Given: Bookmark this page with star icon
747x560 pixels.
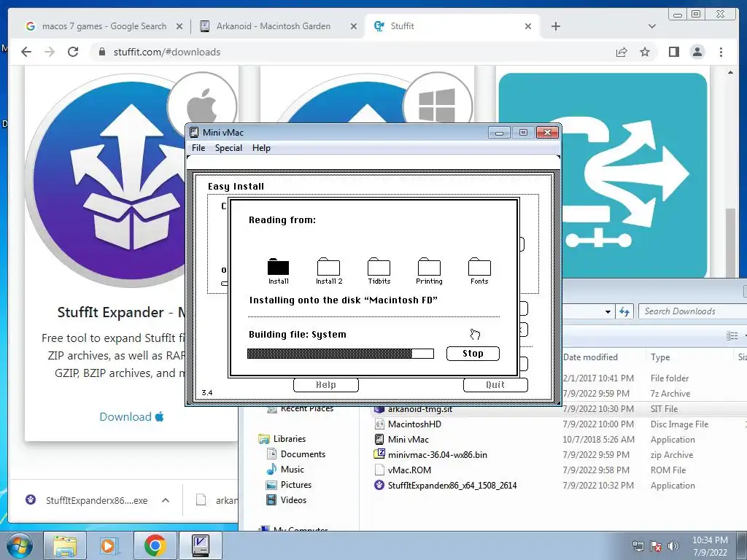Looking at the screenshot, I should [x=645, y=52].
